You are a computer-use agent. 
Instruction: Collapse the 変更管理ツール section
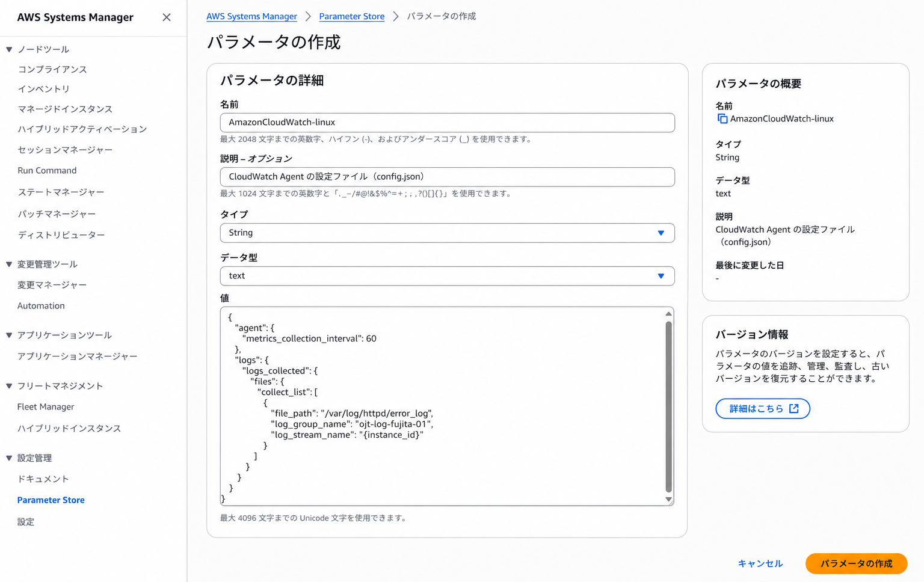click(x=9, y=264)
